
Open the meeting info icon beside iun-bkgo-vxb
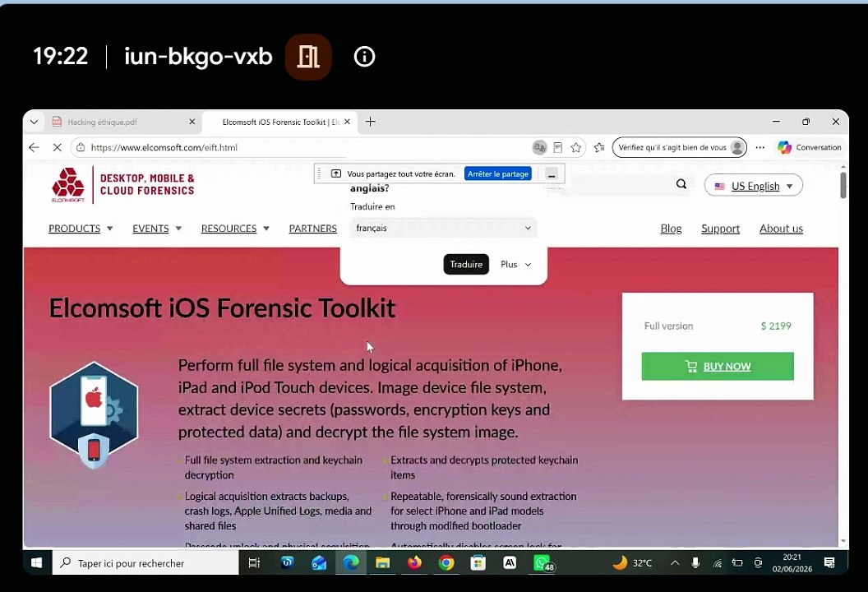(364, 57)
